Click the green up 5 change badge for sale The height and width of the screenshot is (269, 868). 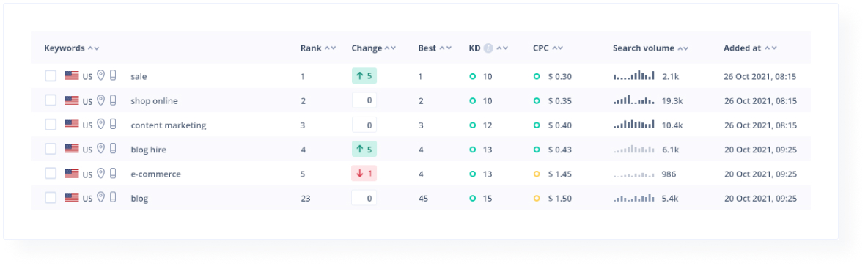coord(364,75)
